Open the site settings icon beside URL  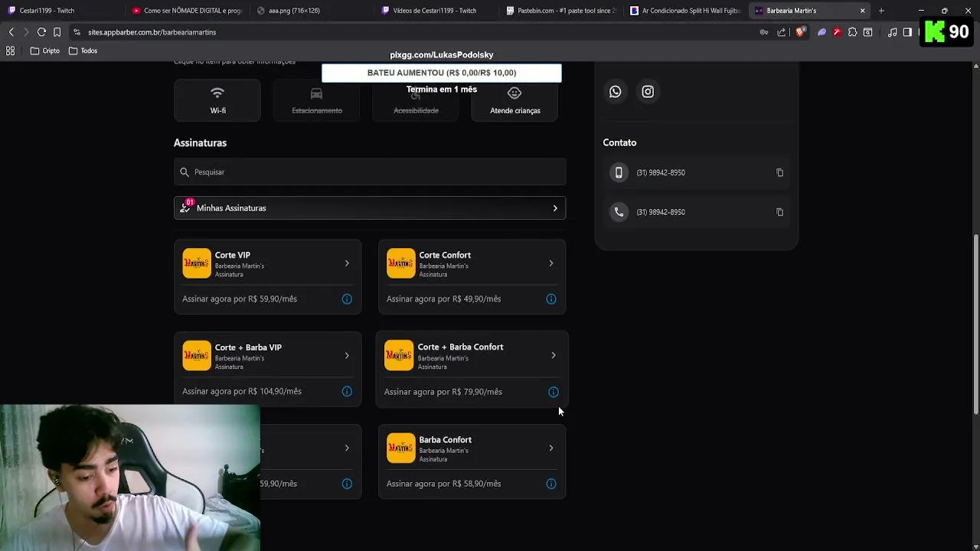77,32
